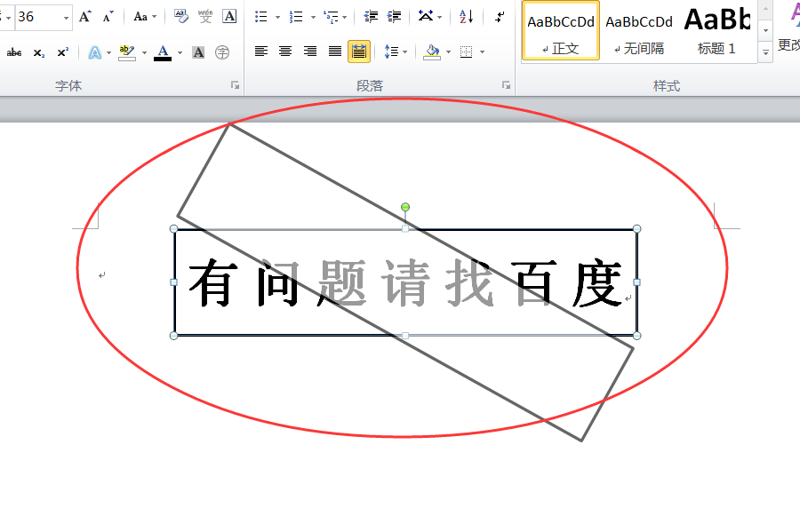Clear formatting with the eraser icon
The image size is (800, 532).
click(181, 16)
